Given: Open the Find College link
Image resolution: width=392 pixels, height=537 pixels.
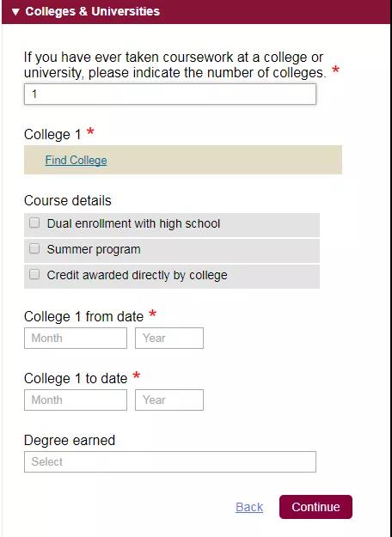Looking at the screenshot, I should (x=76, y=160).
